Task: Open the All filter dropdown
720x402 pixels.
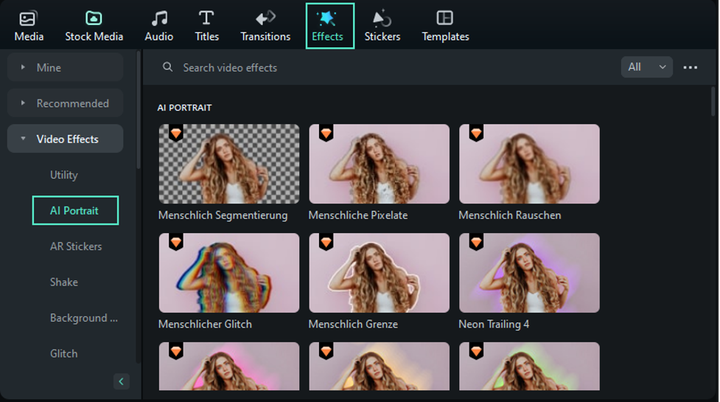Action: pyautogui.click(x=646, y=67)
